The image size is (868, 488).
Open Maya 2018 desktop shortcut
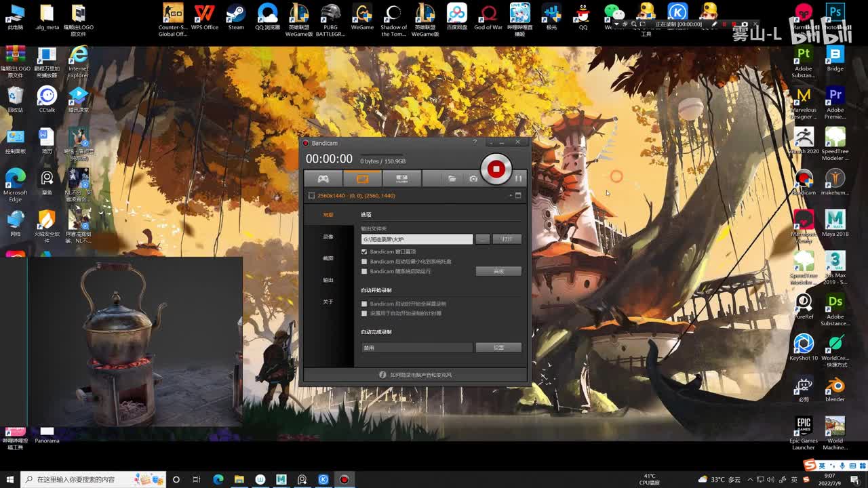[x=835, y=224]
